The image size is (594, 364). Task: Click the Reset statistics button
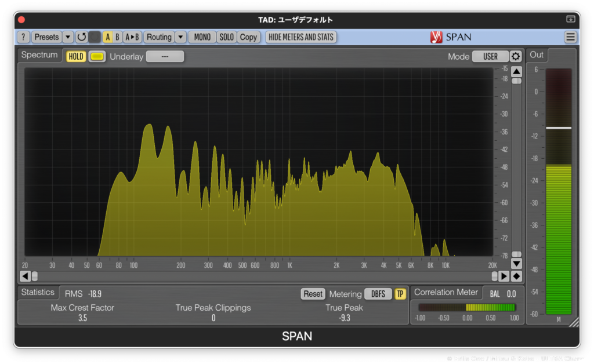click(x=313, y=294)
